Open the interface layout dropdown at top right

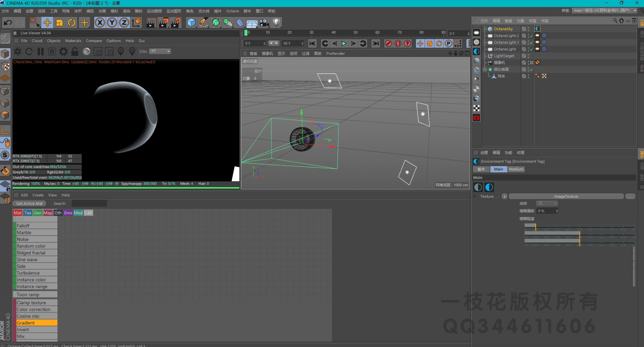point(605,11)
